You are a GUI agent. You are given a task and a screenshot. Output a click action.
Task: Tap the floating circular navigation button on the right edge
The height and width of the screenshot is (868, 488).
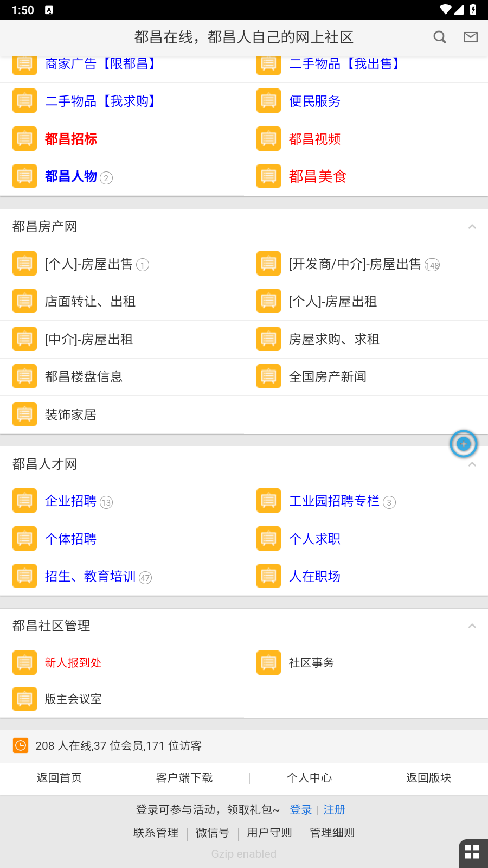pos(464,444)
